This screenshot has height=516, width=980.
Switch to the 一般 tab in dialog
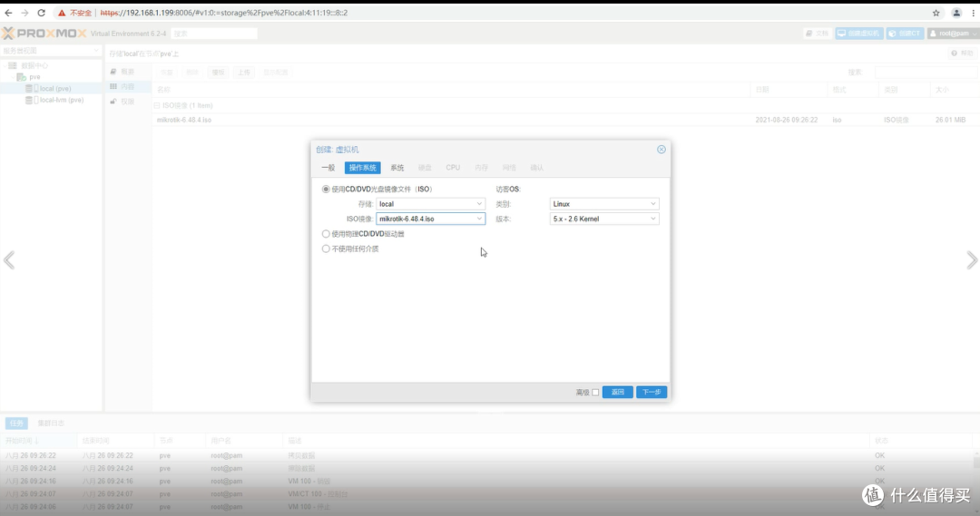coord(328,168)
